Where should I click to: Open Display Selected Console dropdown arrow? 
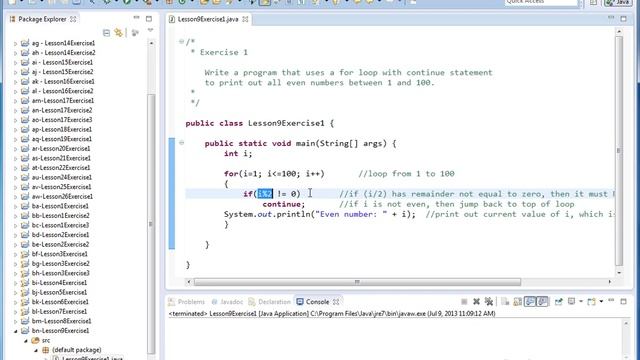pos(581,301)
